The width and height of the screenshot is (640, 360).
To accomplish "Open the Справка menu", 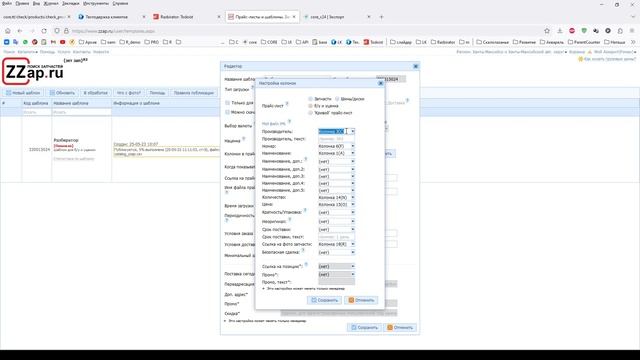I will pos(120,3).
